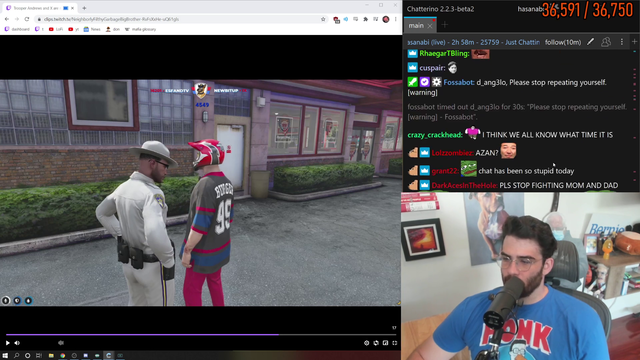
Task: Click the first overlay icon at game video bottom-left
Action: [6, 300]
